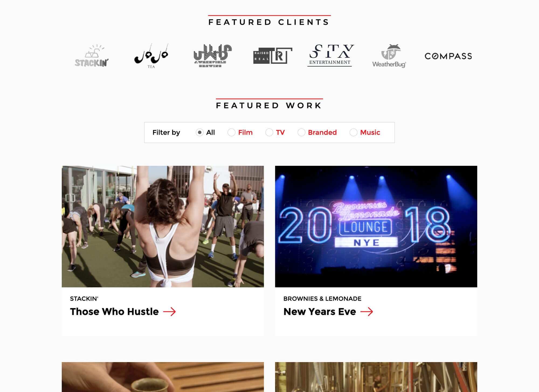
Task: Click red arrow beside New Years Eve
Action: coord(367,312)
